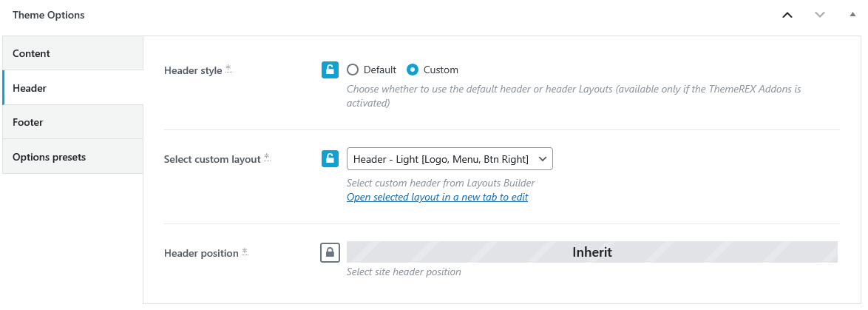Toggle the Header style lock icon

tap(330, 70)
